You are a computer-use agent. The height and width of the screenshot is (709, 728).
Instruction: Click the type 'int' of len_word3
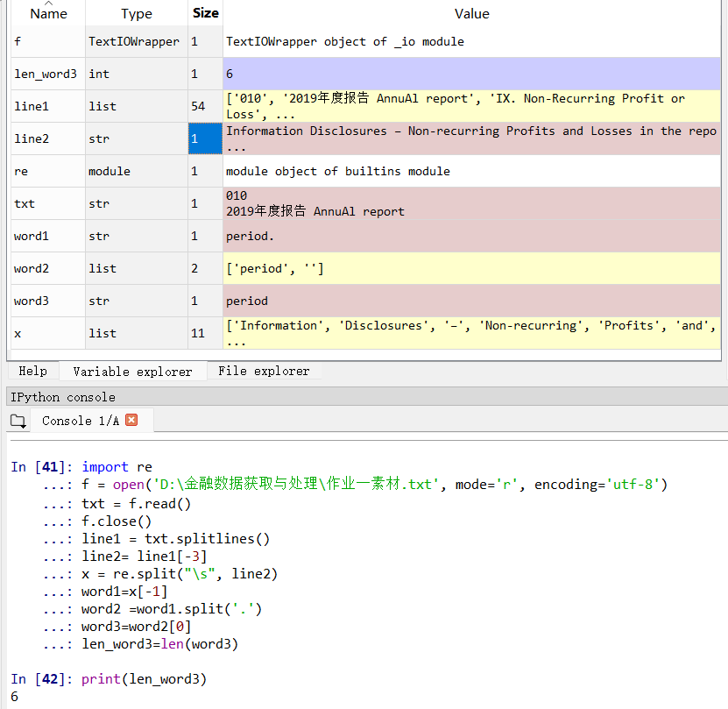137,74
